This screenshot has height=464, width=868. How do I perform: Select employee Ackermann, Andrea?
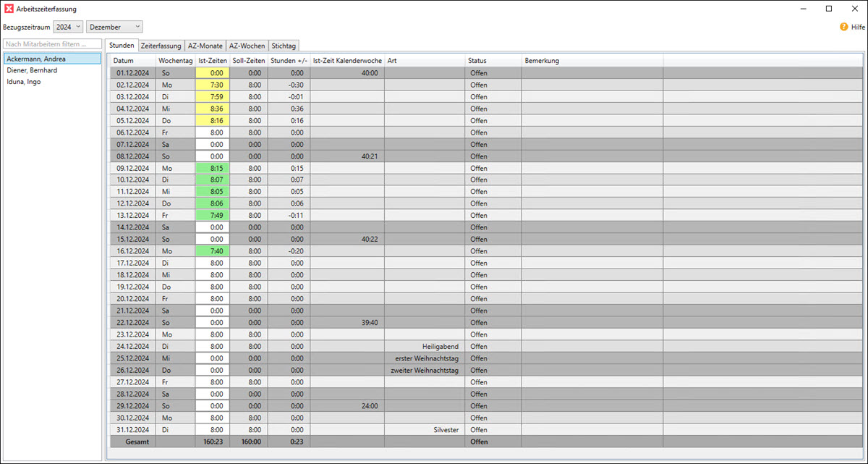[52, 59]
